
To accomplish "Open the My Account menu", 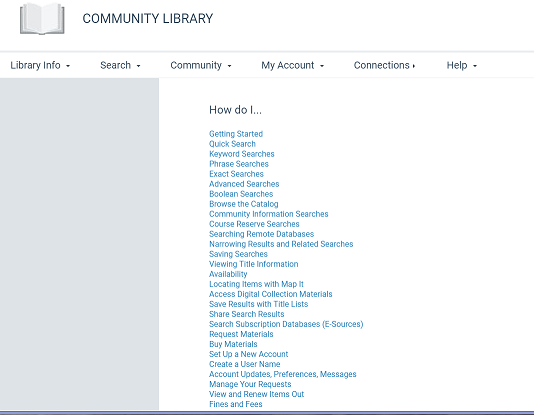I will [293, 65].
